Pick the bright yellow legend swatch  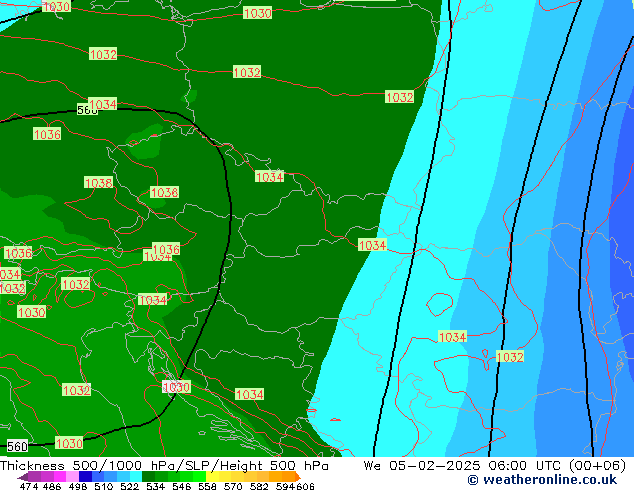pos(212,477)
